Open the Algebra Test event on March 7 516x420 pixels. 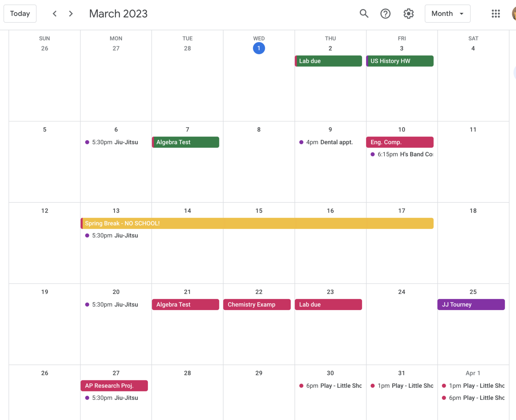[x=185, y=142]
